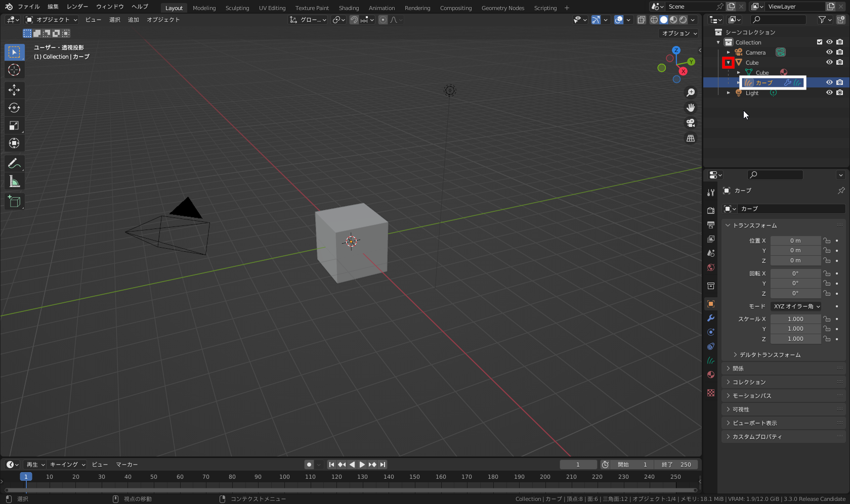Click the スケール X value field

pyautogui.click(x=795, y=319)
